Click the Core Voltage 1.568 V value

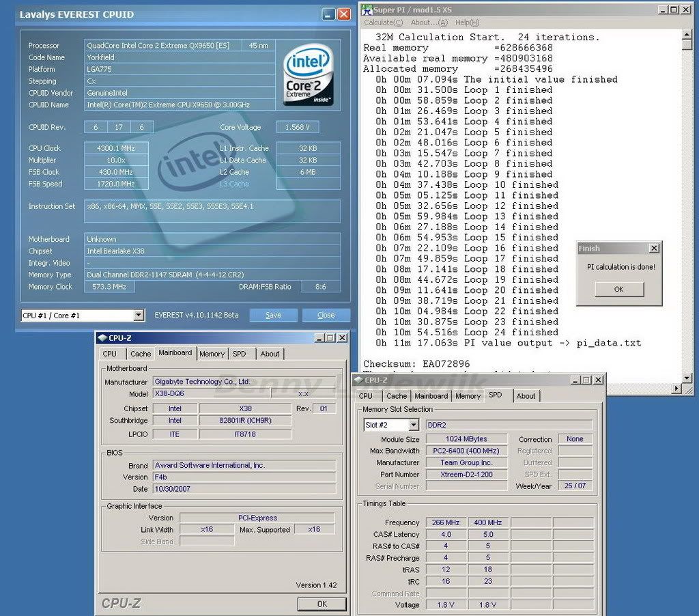298,127
